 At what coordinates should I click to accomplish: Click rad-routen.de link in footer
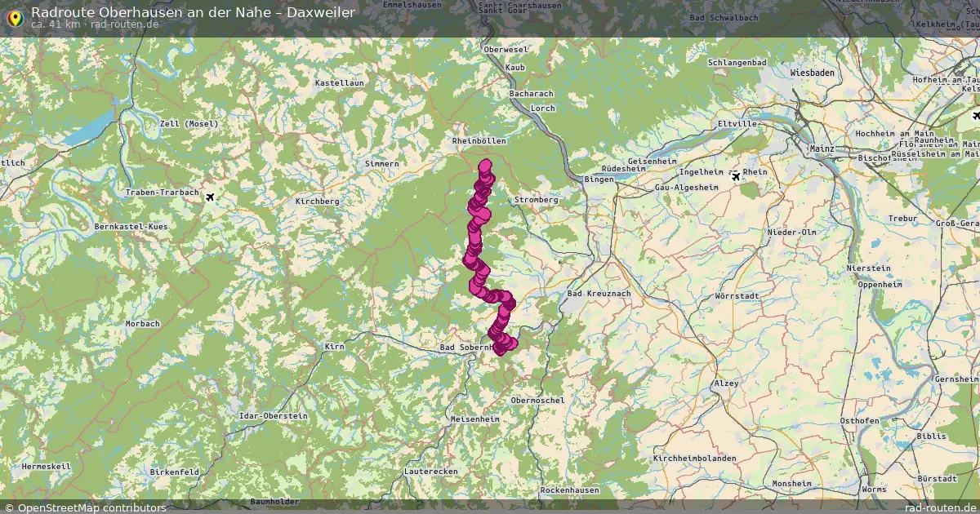[940, 507]
